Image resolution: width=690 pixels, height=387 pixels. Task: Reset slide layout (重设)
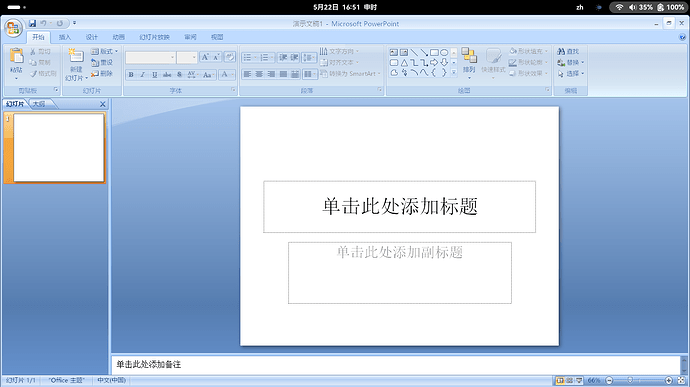tap(102, 63)
